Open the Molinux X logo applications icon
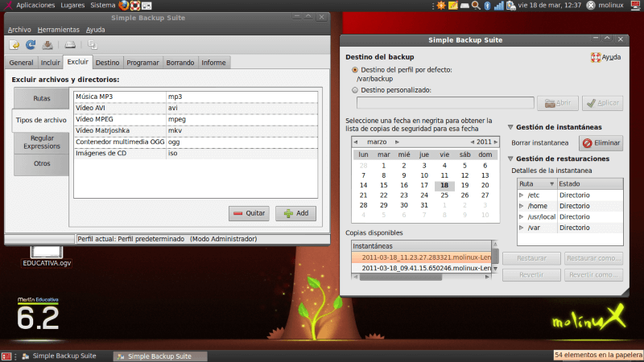 click(7, 6)
